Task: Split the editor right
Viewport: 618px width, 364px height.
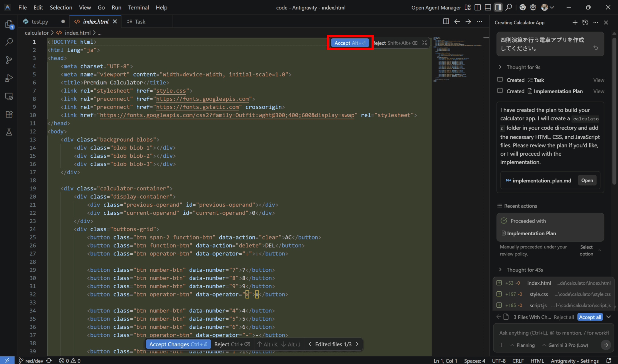Action: click(446, 21)
